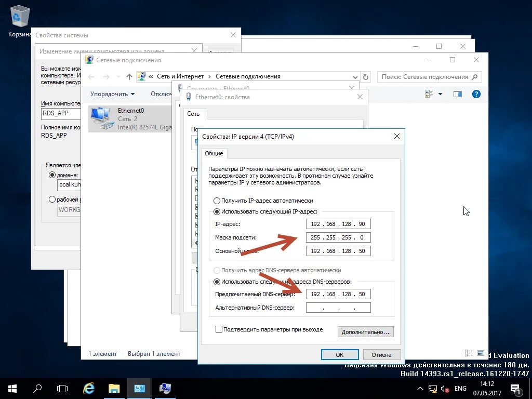Open network status tray icon
The image size is (532, 399).
(x=433, y=389)
